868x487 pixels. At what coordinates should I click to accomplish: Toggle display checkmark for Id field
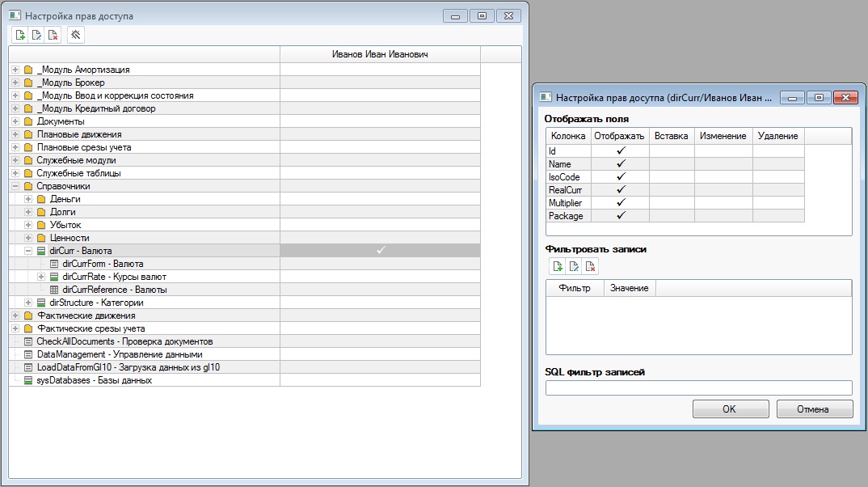[621, 151]
